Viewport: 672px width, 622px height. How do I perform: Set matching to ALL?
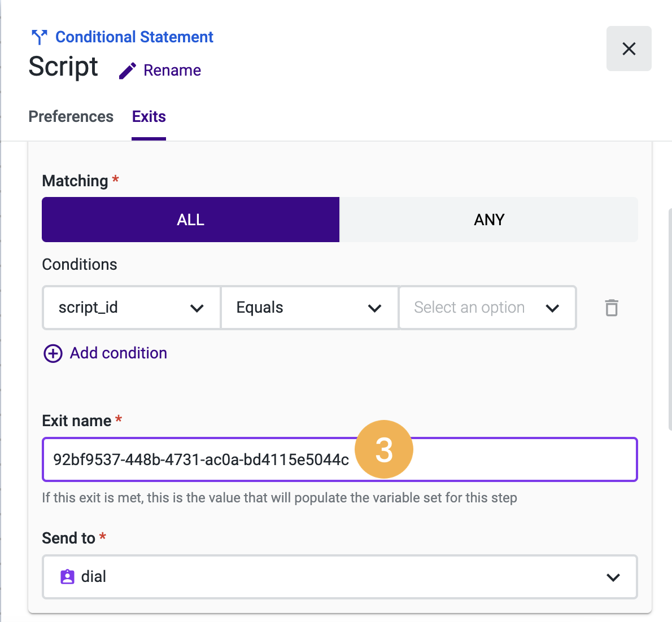pyautogui.click(x=191, y=220)
